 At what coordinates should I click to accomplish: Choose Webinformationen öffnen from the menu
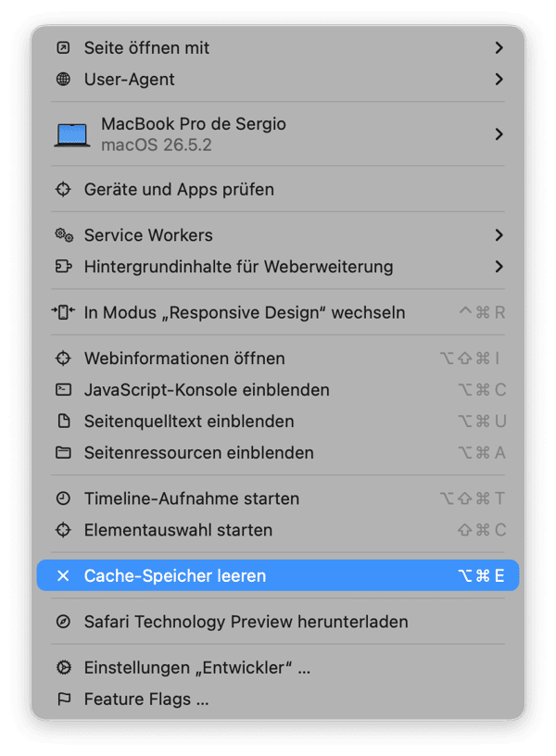pos(278,359)
